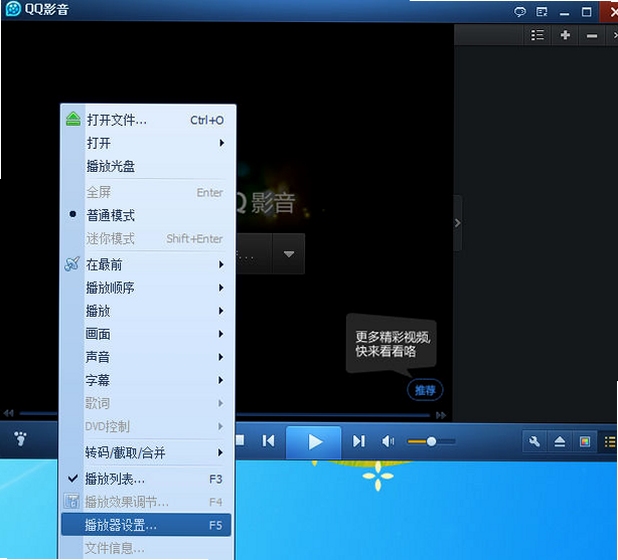The height and width of the screenshot is (560, 618).
Task: Maximize the QQ影音 window
Action: point(586,12)
